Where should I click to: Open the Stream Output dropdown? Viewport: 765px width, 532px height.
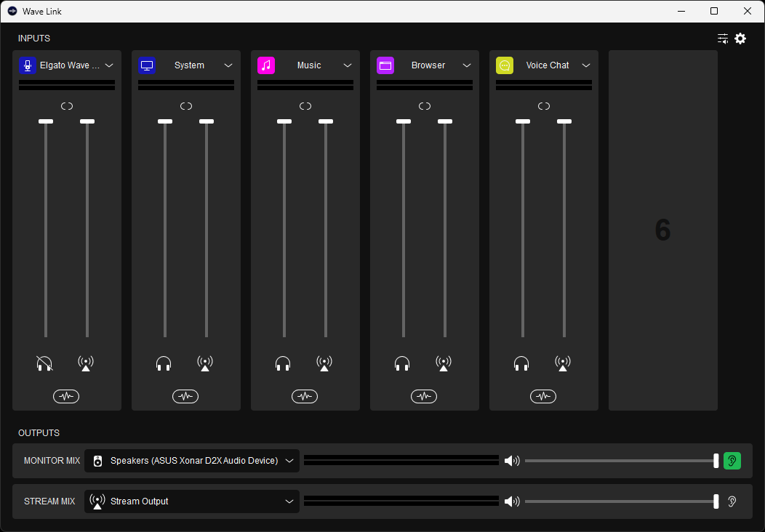[289, 501]
